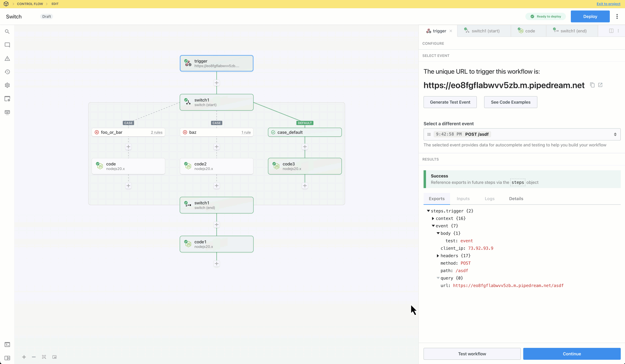Open the event history sidebar icon

coord(7,72)
